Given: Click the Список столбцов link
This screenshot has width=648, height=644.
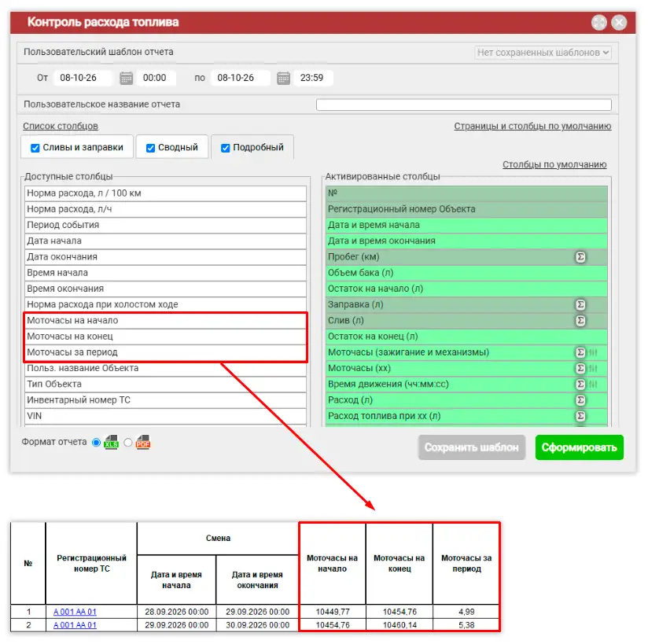Looking at the screenshot, I should click(x=61, y=126).
